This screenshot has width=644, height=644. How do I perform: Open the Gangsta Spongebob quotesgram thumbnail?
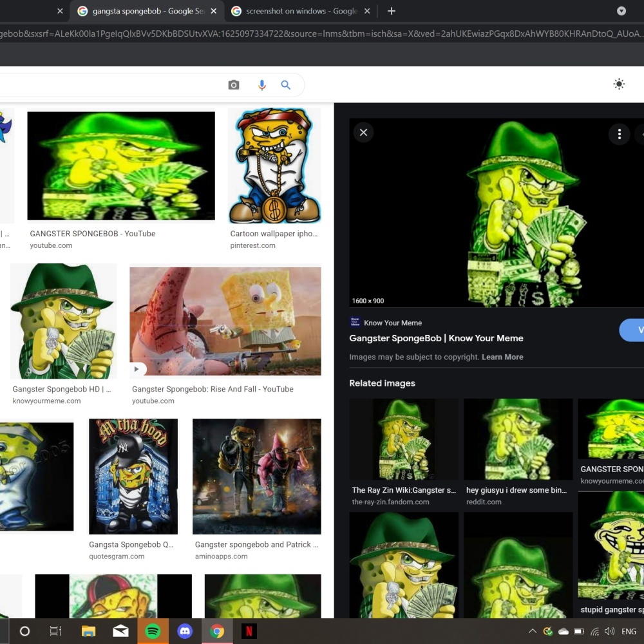pos(133,477)
